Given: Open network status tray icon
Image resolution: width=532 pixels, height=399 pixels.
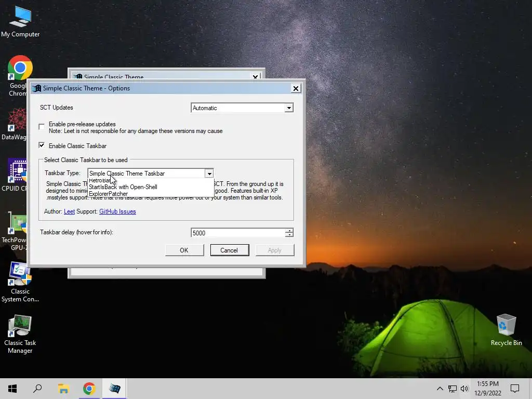Looking at the screenshot, I should tap(453, 389).
